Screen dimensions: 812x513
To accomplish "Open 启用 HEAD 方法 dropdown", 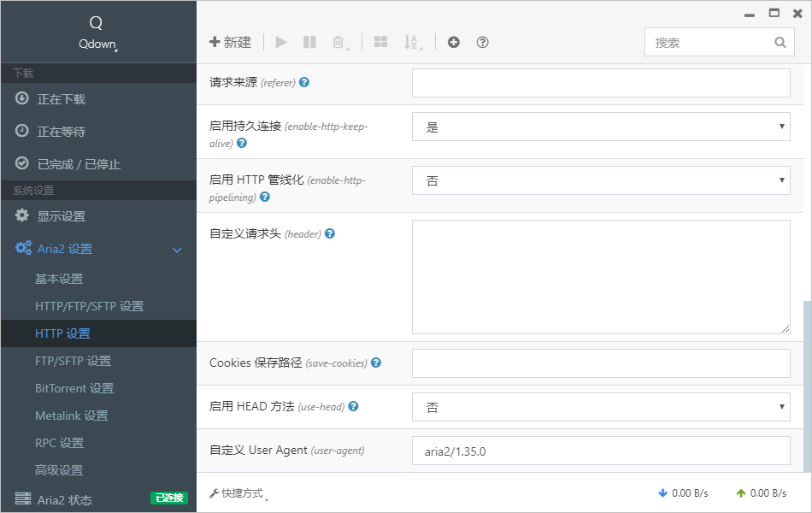I will coord(601,407).
